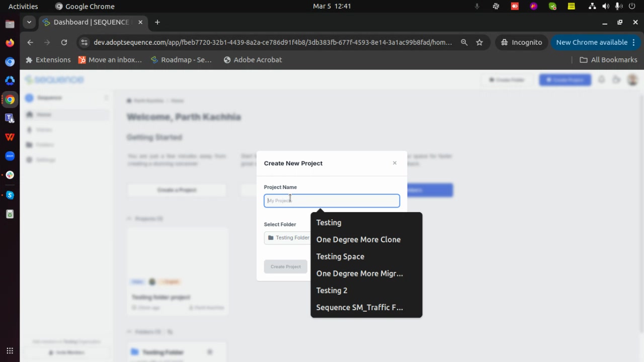This screenshot has width=644, height=362.
Task: Open the Extensions bookmark
Action: coord(48,60)
